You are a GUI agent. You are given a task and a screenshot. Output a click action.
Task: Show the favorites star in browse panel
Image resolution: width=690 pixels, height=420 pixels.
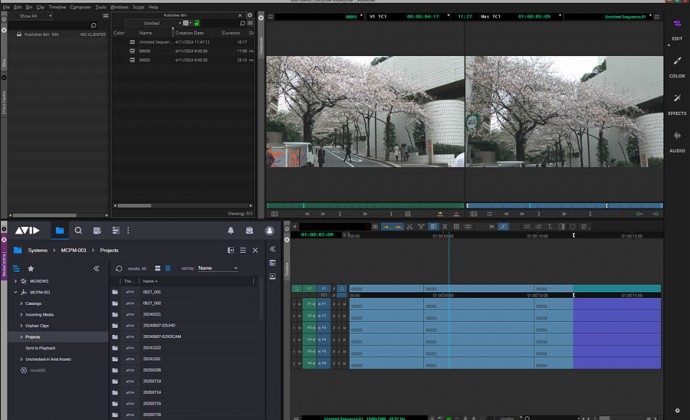tap(30, 268)
